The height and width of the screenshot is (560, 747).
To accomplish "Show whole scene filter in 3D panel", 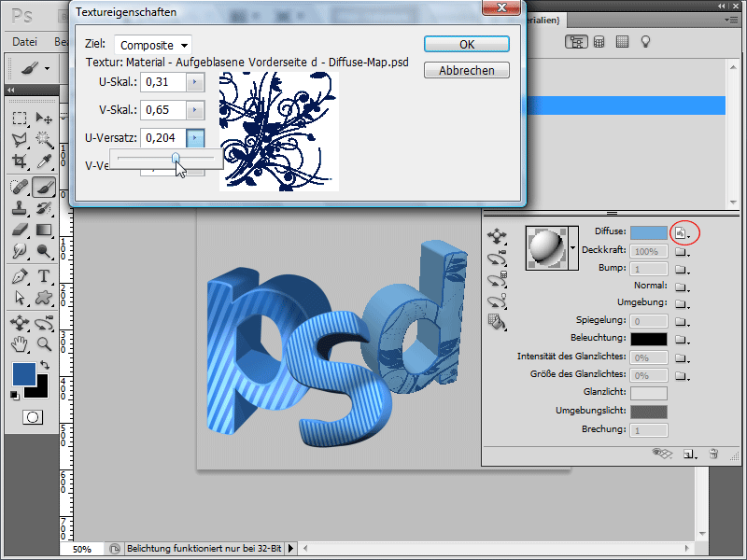I will click(x=576, y=42).
